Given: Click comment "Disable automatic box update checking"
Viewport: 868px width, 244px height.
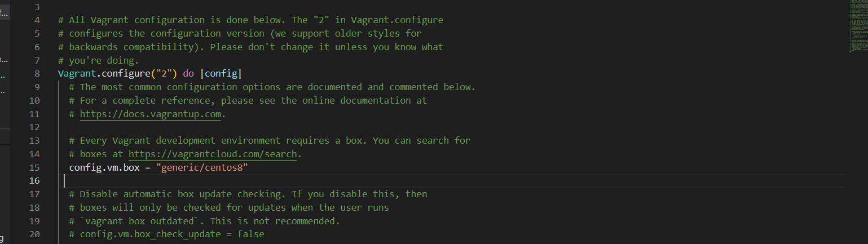Looking at the screenshot, I should click(x=180, y=194).
